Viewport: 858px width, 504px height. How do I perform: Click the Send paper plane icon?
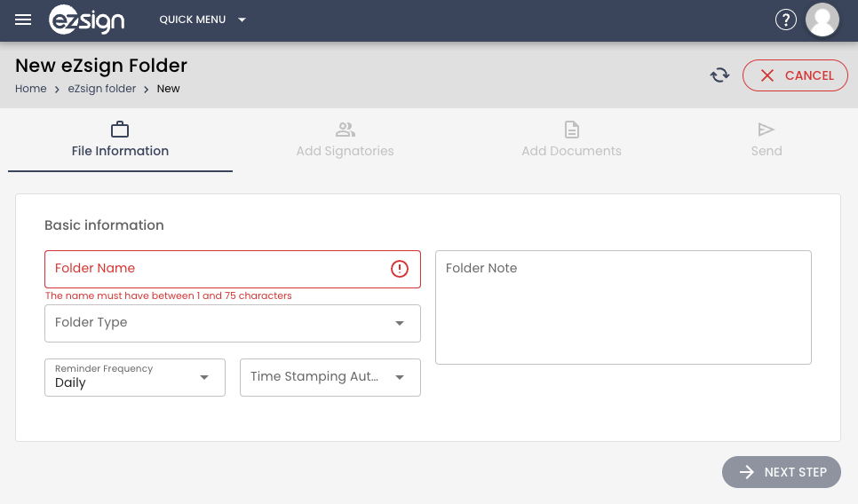(x=766, y=130)
